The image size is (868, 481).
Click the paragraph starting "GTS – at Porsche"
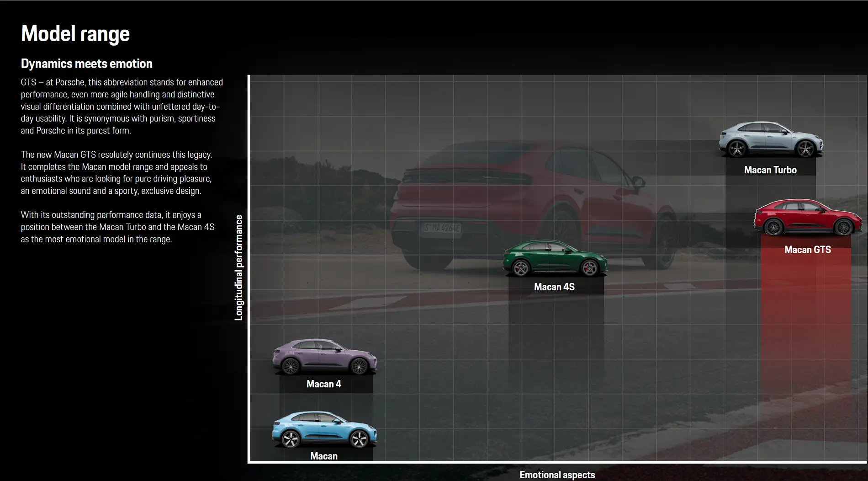122,107
